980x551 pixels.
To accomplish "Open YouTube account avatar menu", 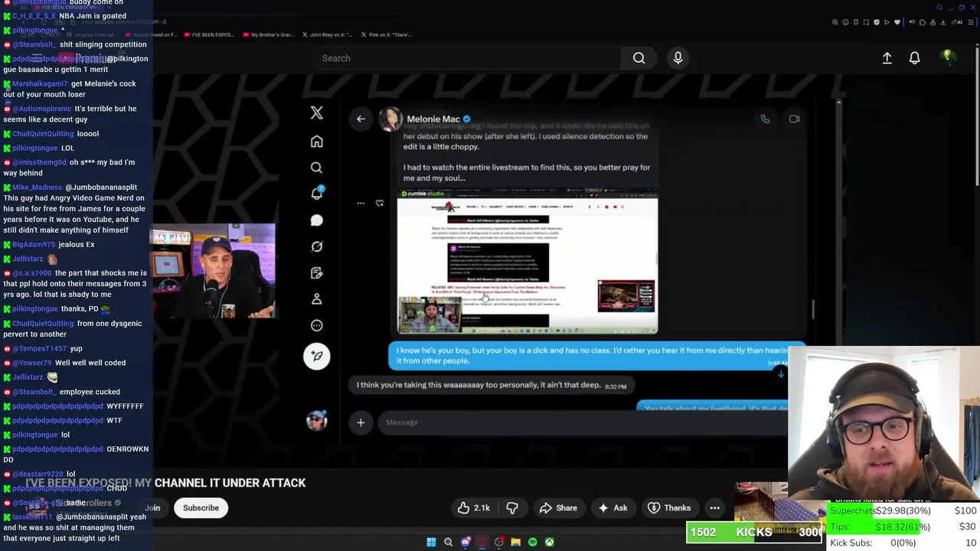I will click(947, 57).
